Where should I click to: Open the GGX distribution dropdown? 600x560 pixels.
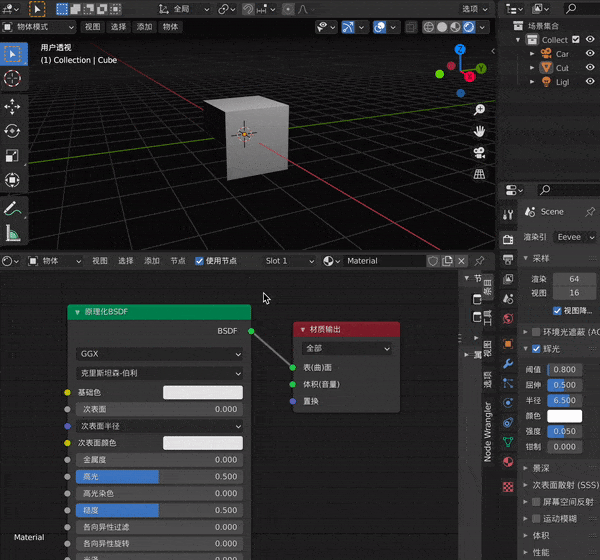pyautogui.click(x=160, y=354)
